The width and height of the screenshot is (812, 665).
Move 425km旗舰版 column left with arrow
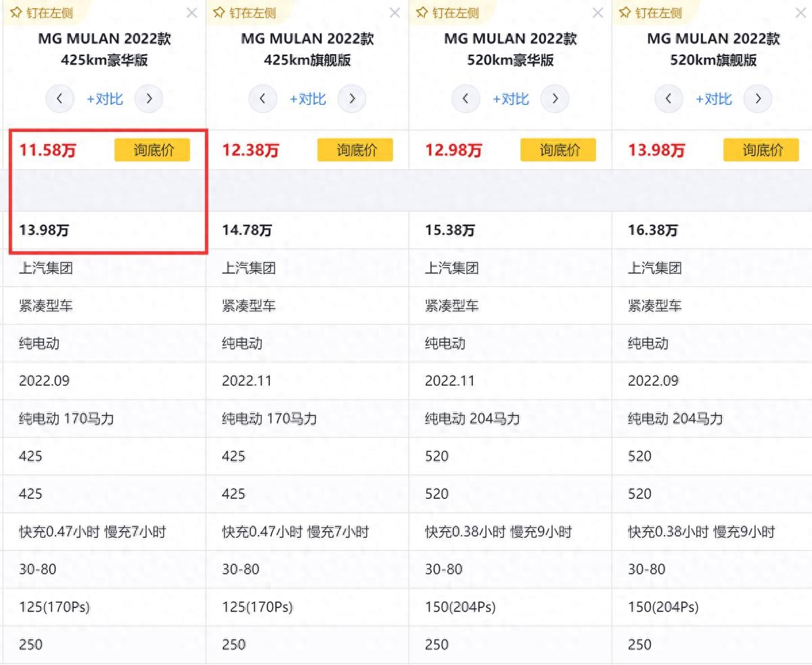[263, 99]
